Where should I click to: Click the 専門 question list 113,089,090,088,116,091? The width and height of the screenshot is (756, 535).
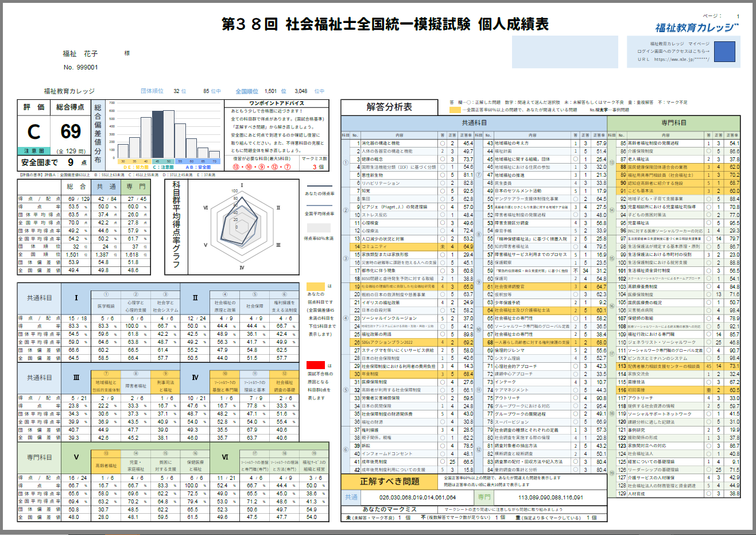[x=550, y=497]
